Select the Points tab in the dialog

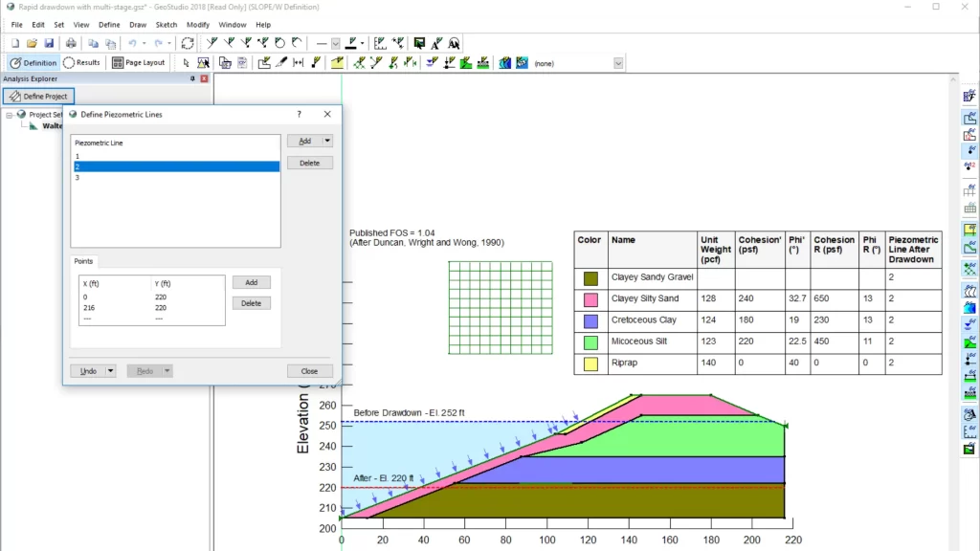point(83,260)
